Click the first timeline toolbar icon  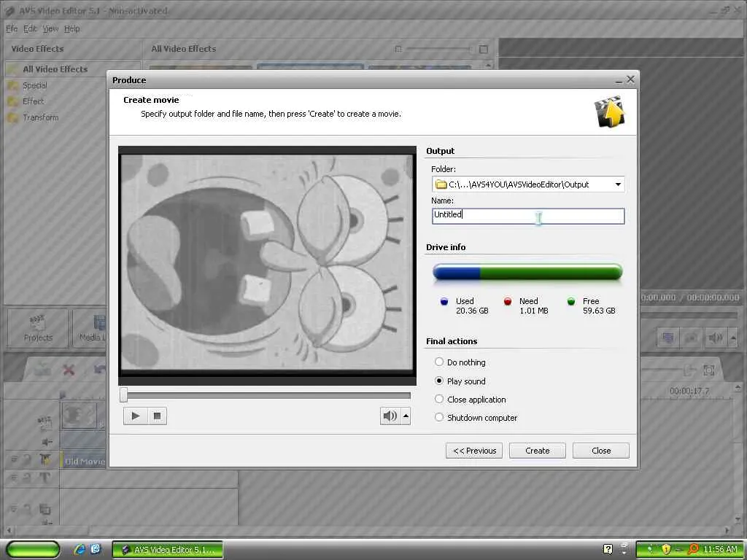click(42, 369)
